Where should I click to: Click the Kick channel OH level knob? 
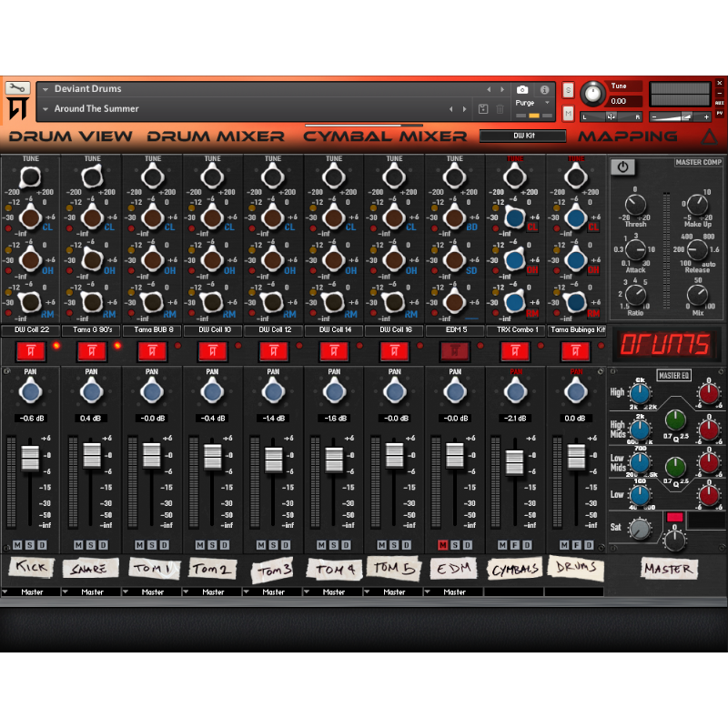30,260
